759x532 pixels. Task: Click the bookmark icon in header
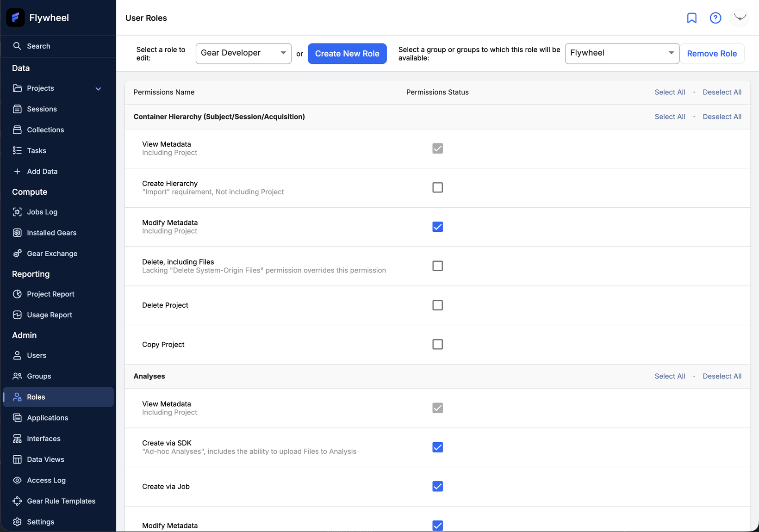click(691, 18)
